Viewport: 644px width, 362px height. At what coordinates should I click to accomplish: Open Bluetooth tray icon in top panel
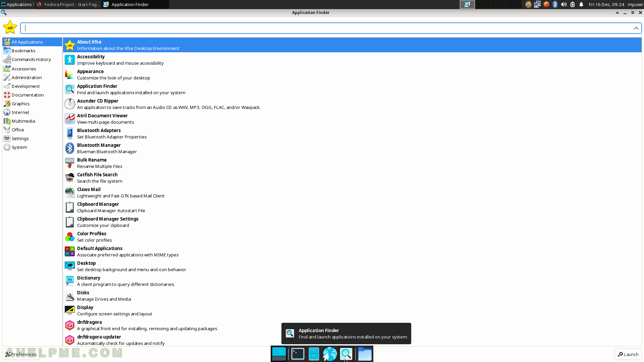coord(555,4)
